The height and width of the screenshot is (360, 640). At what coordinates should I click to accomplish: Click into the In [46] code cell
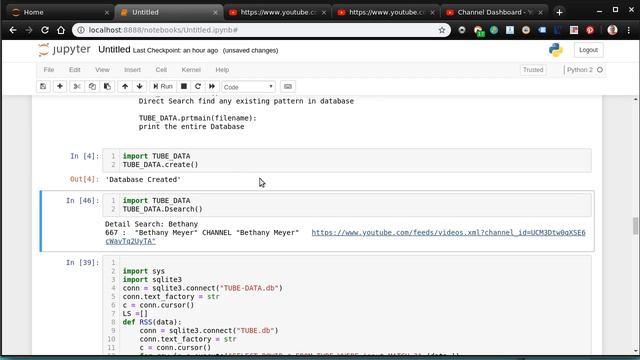347,205
